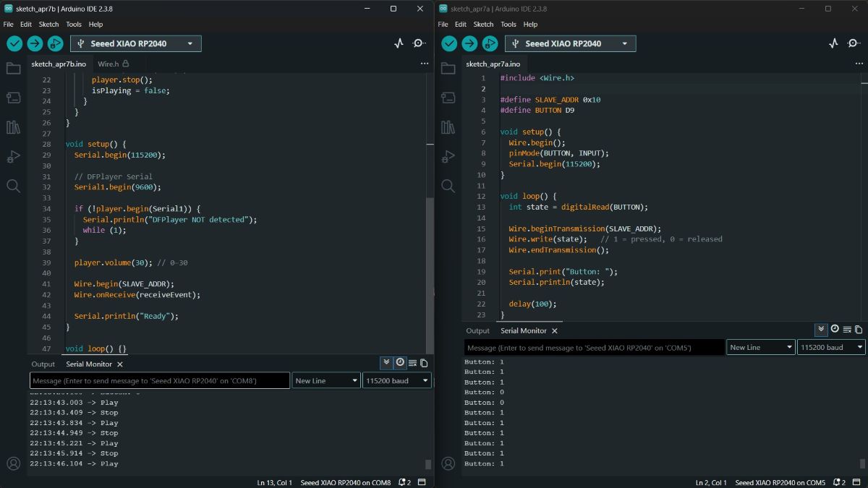Switch to Output tab in sketch_apr7b window
Image resolution: width=868 pixels, height=488 pixels.
[43, 364]
